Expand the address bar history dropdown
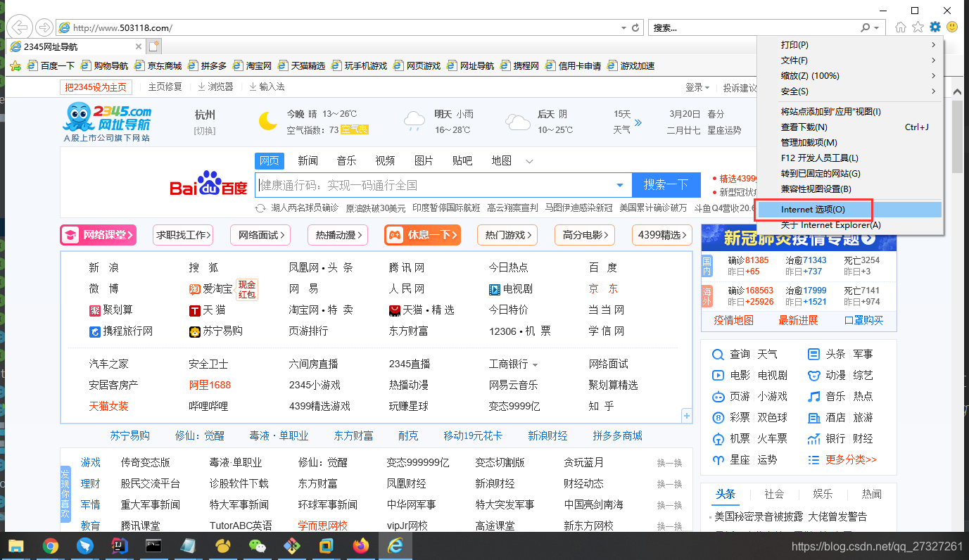Screen dimensions: 969x560 [623, 28]
